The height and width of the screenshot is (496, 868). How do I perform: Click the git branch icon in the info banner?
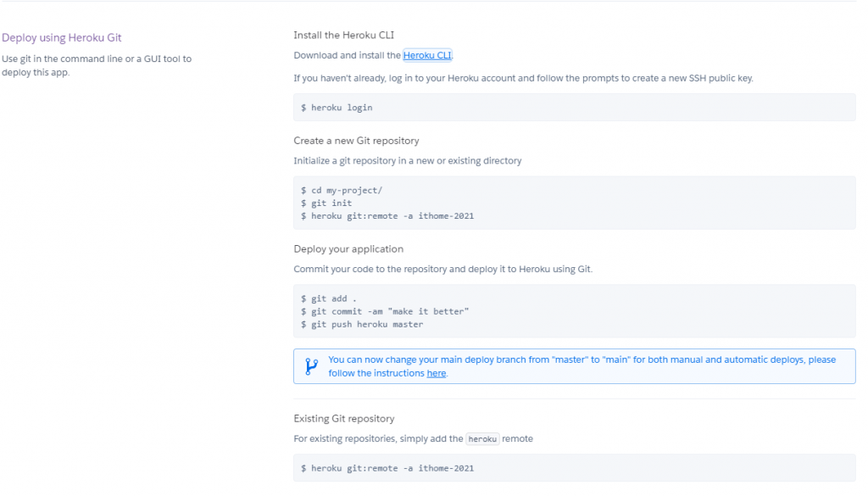click(x=312, y=366)
